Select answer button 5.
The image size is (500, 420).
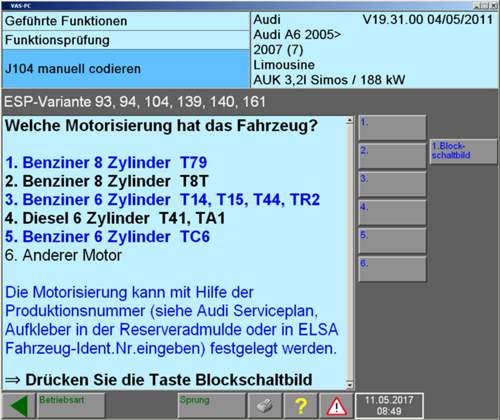(x=392, y=241)
